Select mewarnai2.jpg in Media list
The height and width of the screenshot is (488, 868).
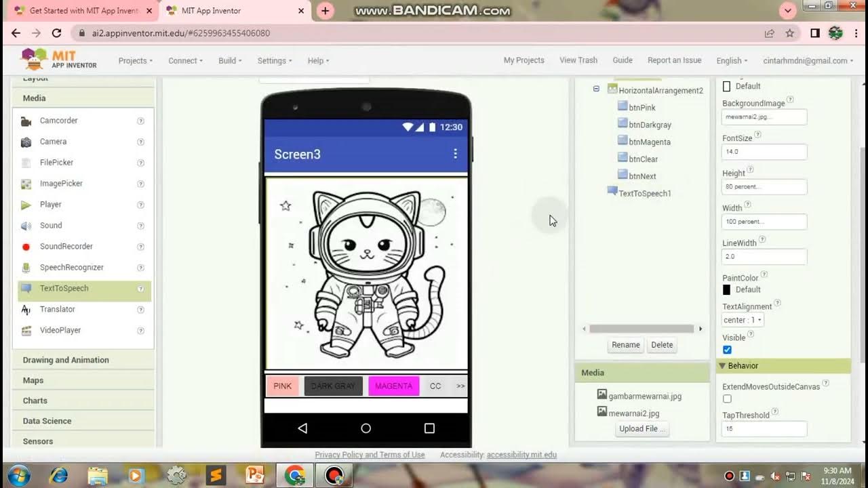(x=633, y=413)
